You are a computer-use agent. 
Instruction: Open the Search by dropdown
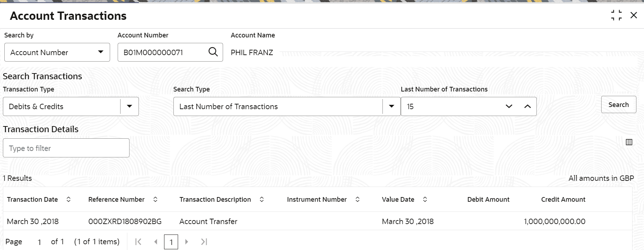tap(57, 52)
